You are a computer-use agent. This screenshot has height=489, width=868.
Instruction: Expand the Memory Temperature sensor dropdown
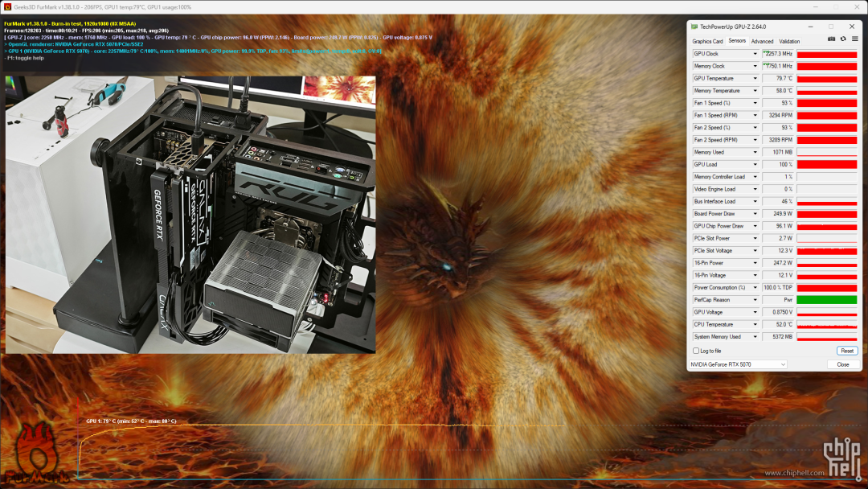pos(755,91)
